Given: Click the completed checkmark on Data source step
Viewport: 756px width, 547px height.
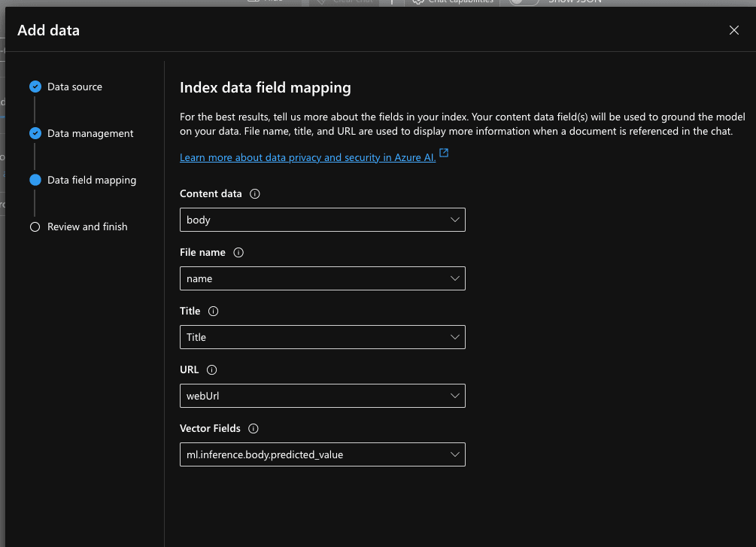Looking at the screenshot, I should (x=35, y=87).
